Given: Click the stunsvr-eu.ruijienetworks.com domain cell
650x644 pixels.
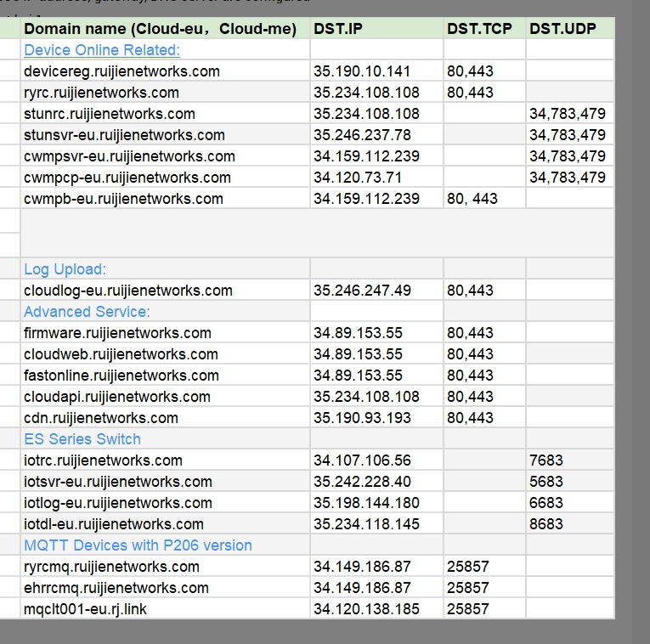Looking at the screenshot, I should click(x=125, y=135).
